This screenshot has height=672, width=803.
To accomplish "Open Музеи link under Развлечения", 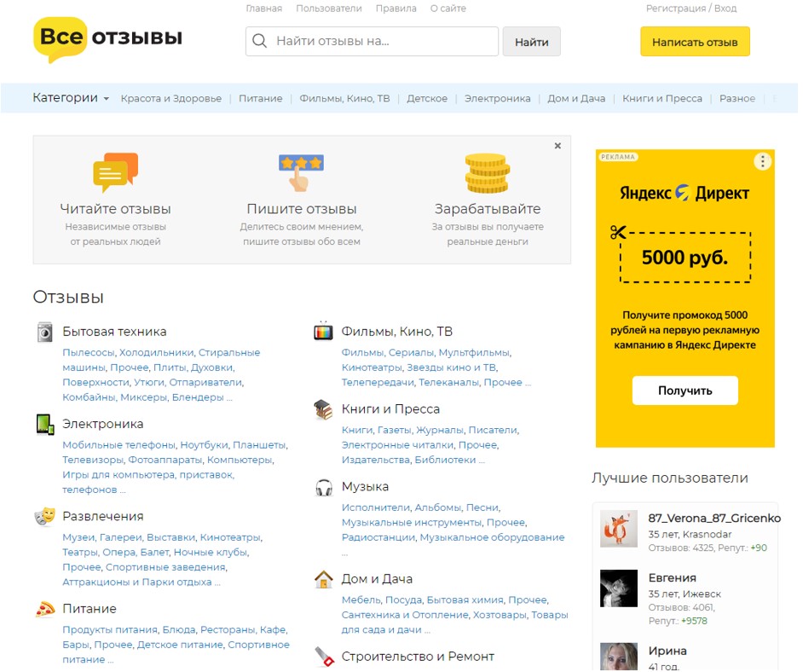I will click(x=78, y=536).
